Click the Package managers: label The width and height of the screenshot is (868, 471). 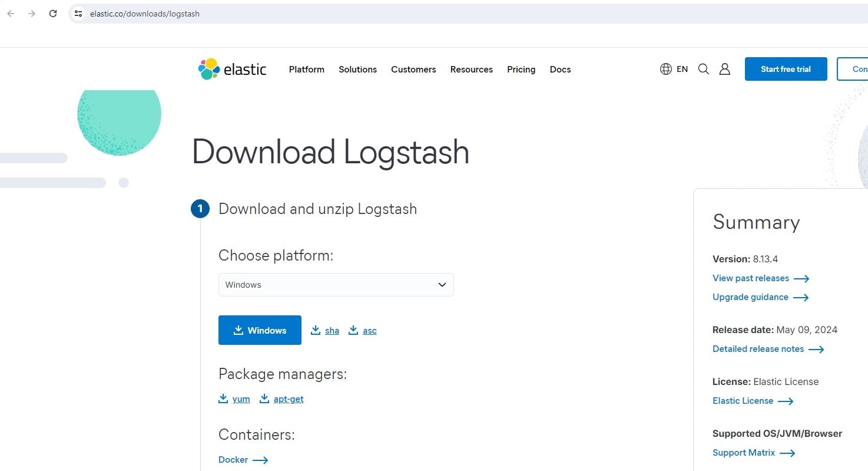pos(283,374)
